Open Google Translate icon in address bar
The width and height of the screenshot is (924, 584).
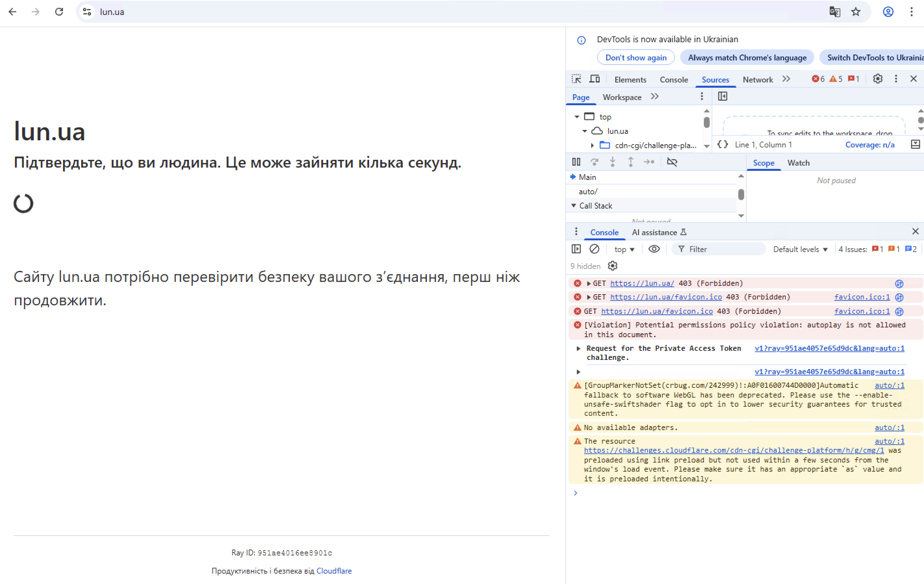pos(835,12)
